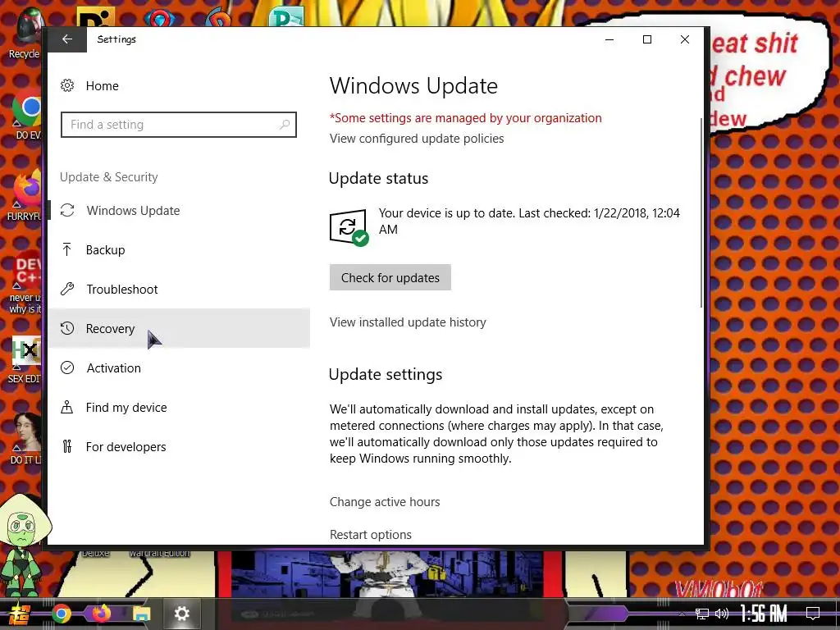Open the Backup section

coord(179,249)
